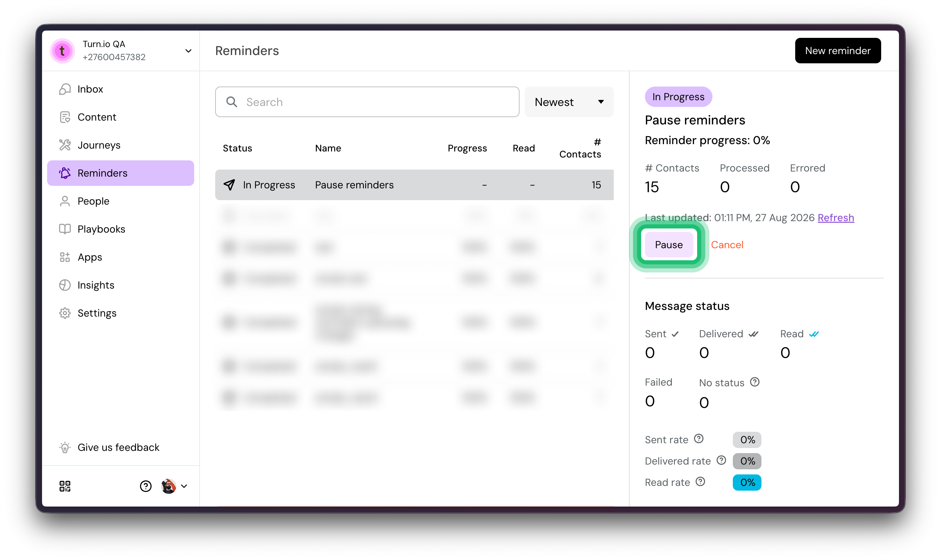Click the Reminder progress: 0% text
This screenshot has height=560, width=941.
[x=707, y=140]
